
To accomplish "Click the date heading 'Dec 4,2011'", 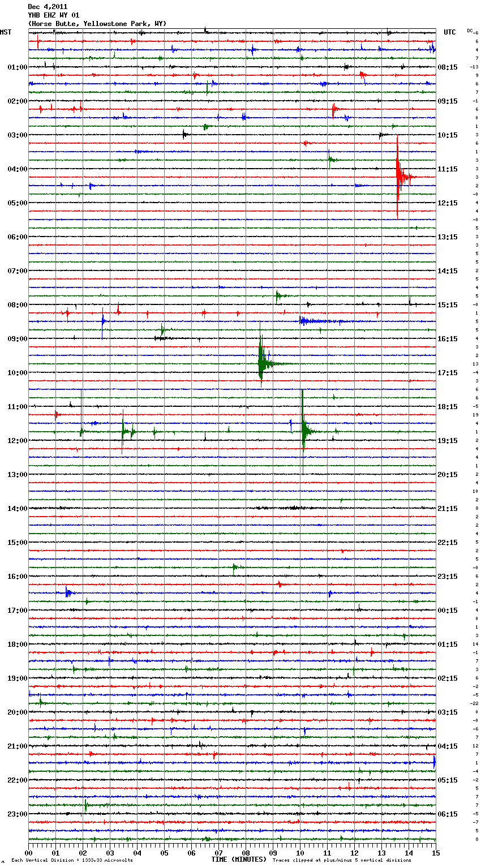I will 48,7.
